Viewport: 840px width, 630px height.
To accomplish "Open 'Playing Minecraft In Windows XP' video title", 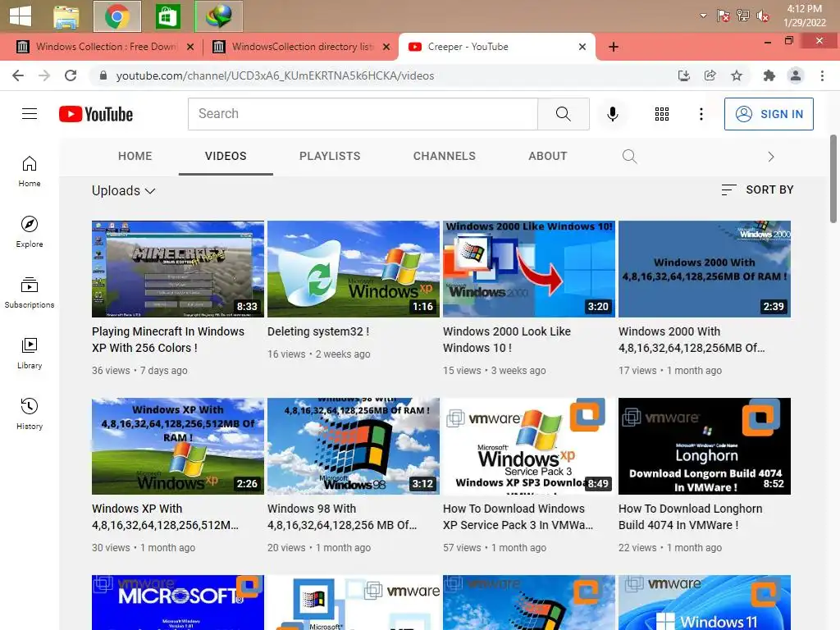I will [x=167, y=340].
